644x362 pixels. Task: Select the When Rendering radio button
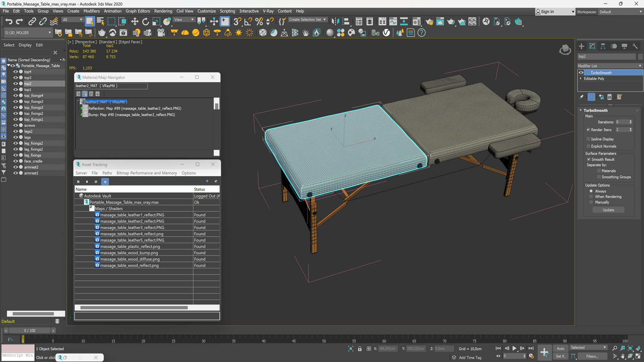coord(591,197)
